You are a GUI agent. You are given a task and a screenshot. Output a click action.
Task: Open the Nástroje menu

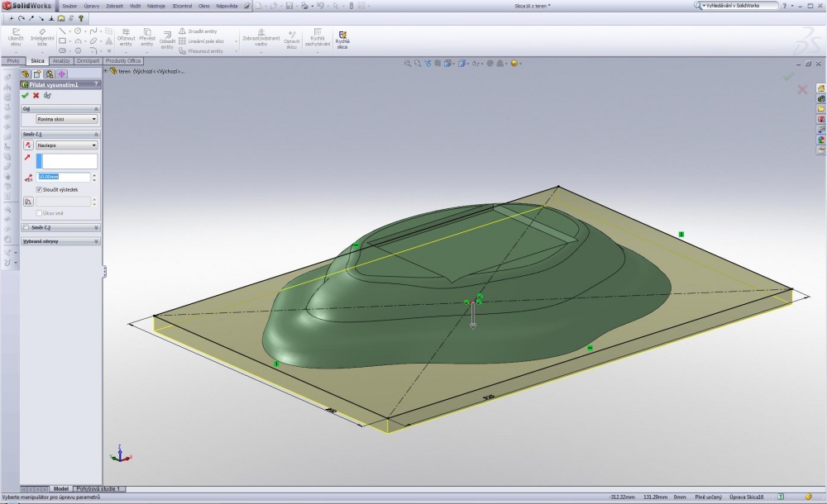pyautogui.click(x=156, y=6)
